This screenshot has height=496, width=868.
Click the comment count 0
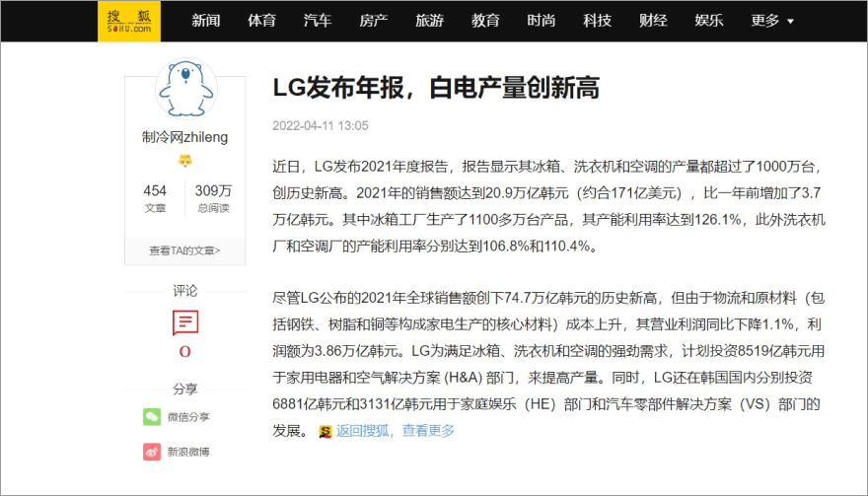point(184,351)
